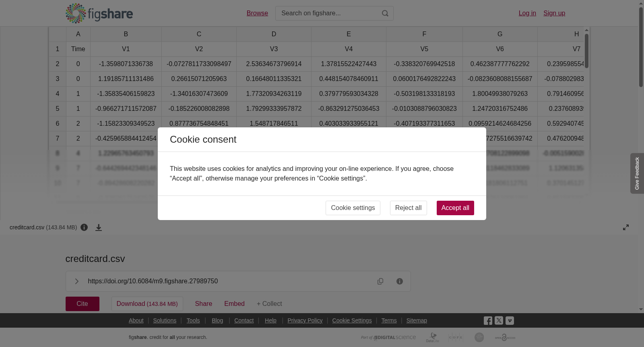Screen dimensions: 644x347
Task: Open Solutions footer link
Action: coord(165,320)
